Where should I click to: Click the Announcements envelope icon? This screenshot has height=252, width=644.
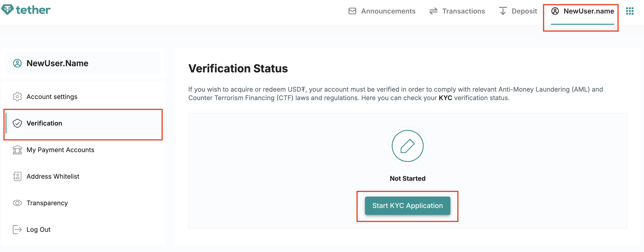pos(352,11)
